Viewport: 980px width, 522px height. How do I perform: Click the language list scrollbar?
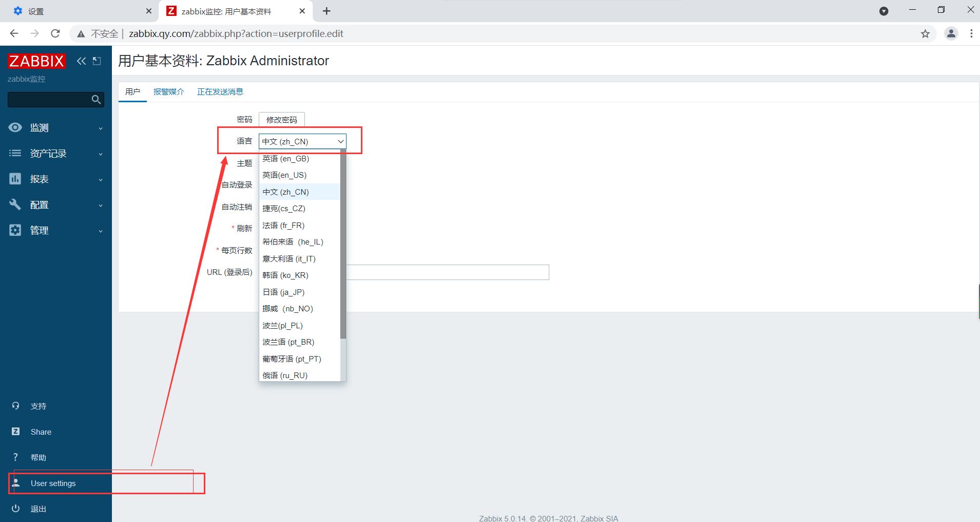click(x=343, y=245)
